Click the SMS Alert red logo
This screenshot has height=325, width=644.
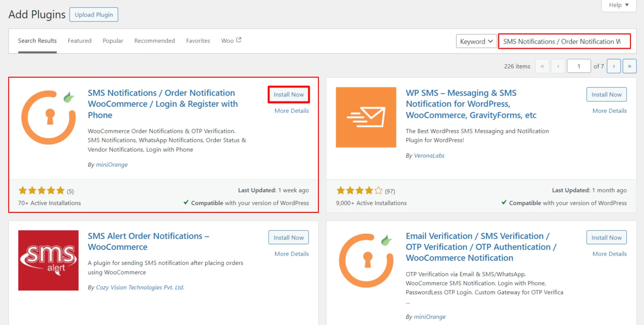click(48, 260)
